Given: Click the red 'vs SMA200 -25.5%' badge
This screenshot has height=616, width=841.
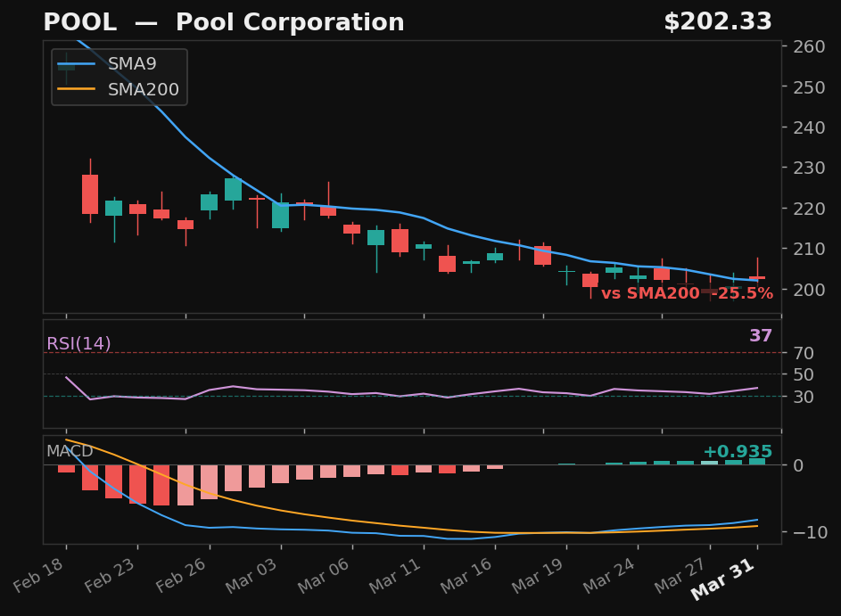Looking at the screenshot, I should click(x=688, y=292).
